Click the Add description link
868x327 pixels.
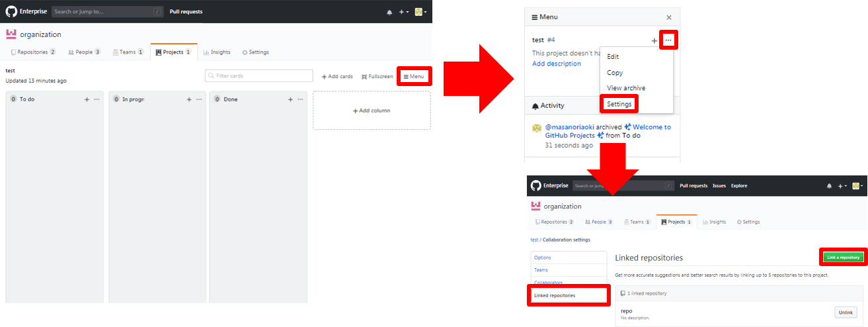tap(557, 64)
